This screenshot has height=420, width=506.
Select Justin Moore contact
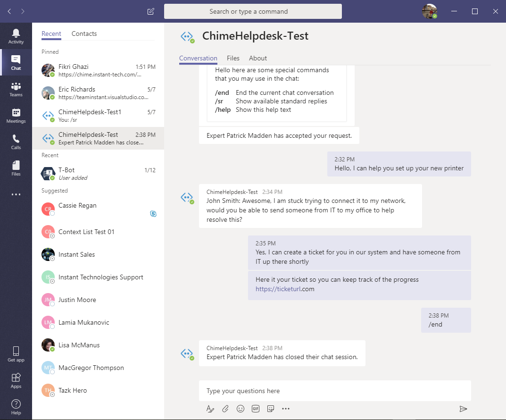[98, 300]
